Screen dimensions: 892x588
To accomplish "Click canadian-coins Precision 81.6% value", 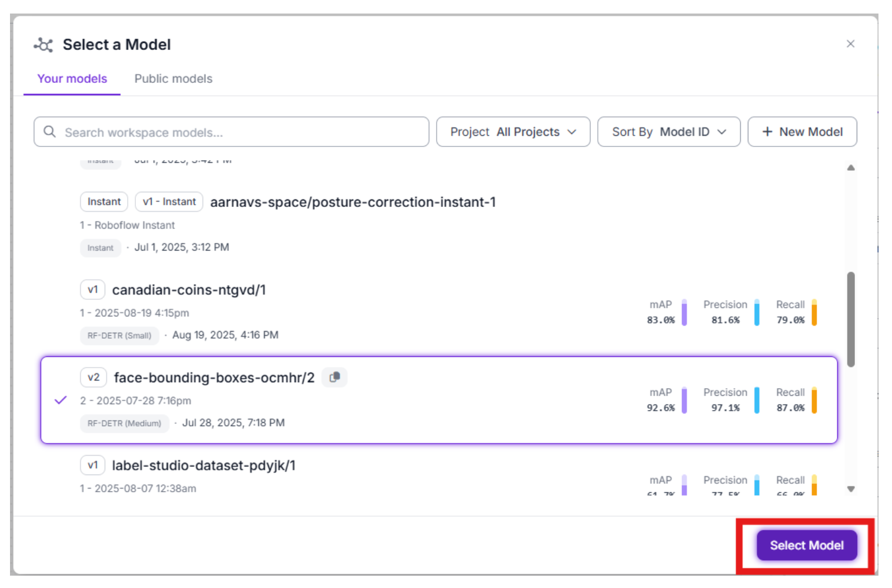I will pyautogui.click(x=725, y=320).
